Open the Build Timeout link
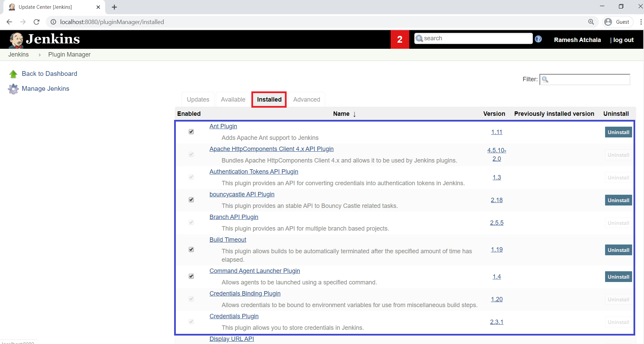This screenshot has height=344, width=644. 228,240
